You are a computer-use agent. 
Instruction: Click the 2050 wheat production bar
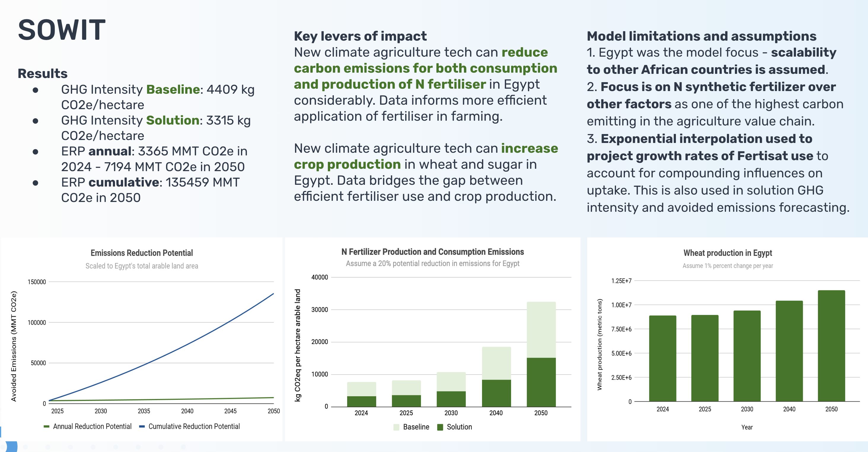pyautogui.click(x=831, y=346)
